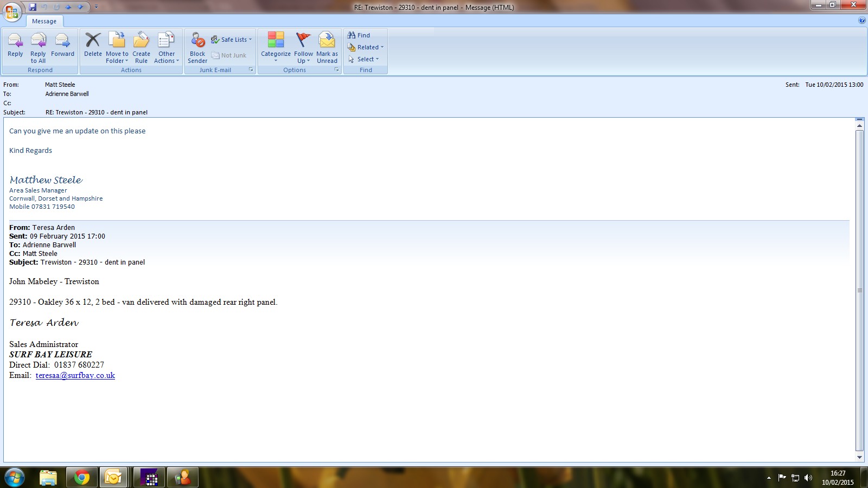Screen dimensions: 868x488
Task: Click 'John Mabeley - Trewiston' line
Action: click(54, 281)
